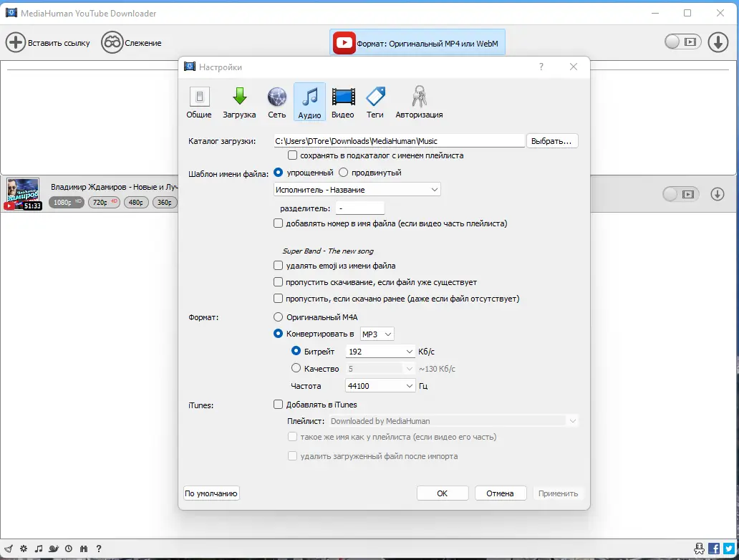Click the YouTube format icon
The height and width of the screenshot is (560, 739).
point(344,43)
